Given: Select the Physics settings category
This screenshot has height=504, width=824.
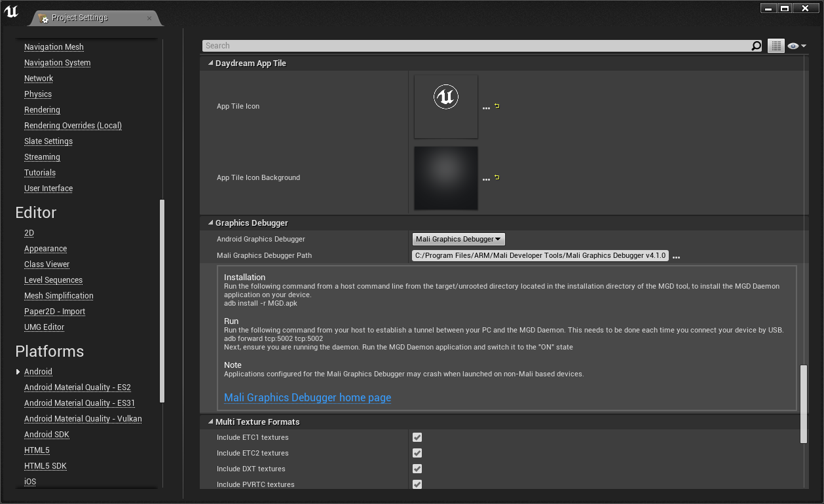Looking at the screenshot, I should click(x=37, y=94).
